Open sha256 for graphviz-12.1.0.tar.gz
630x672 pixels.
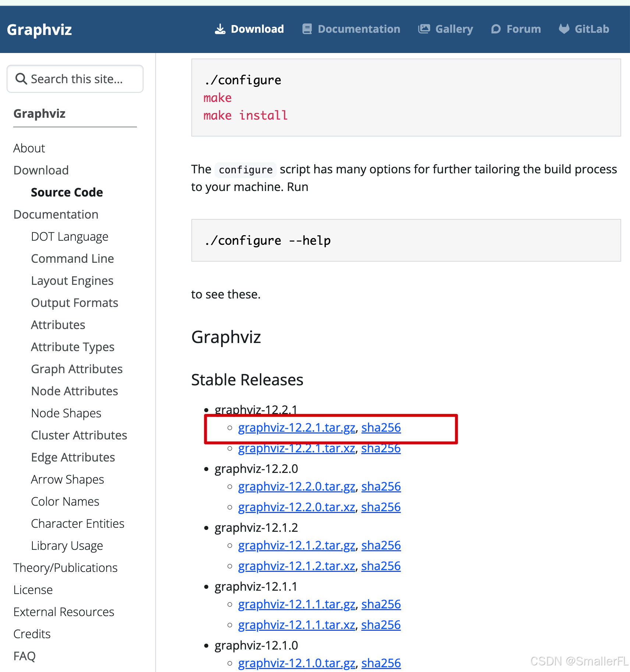coord(381,663)
